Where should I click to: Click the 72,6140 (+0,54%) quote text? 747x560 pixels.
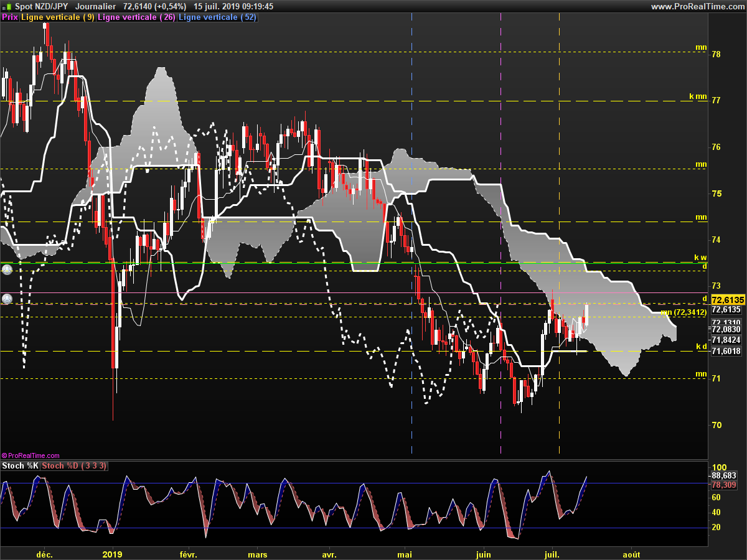point(155,6)
